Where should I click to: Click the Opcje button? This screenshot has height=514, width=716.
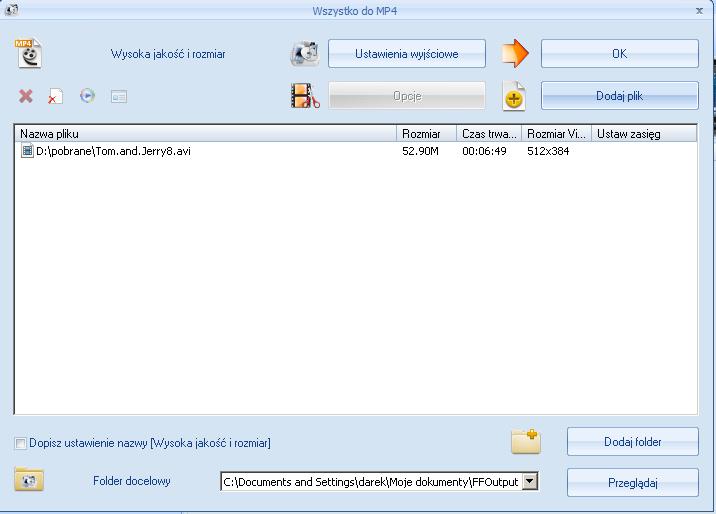(x=406, y=96)
